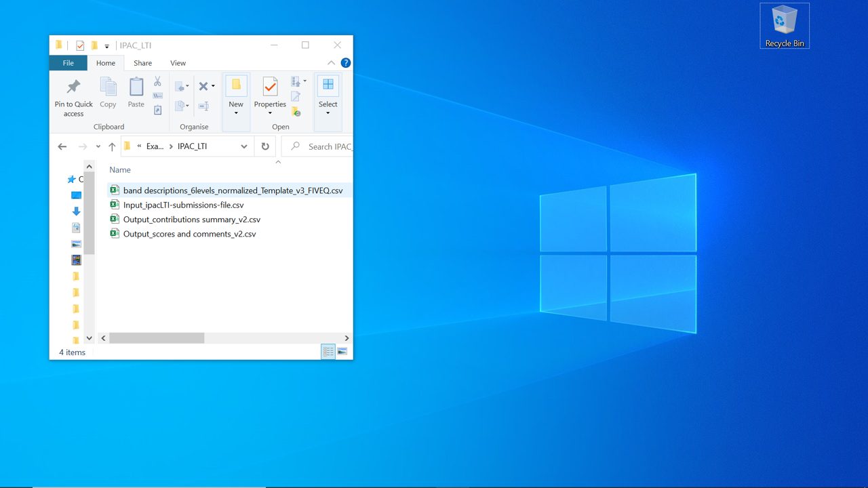The image size is (868, 488).
Task: Click the Rename icon in Organise group
Action: (203, 106)
